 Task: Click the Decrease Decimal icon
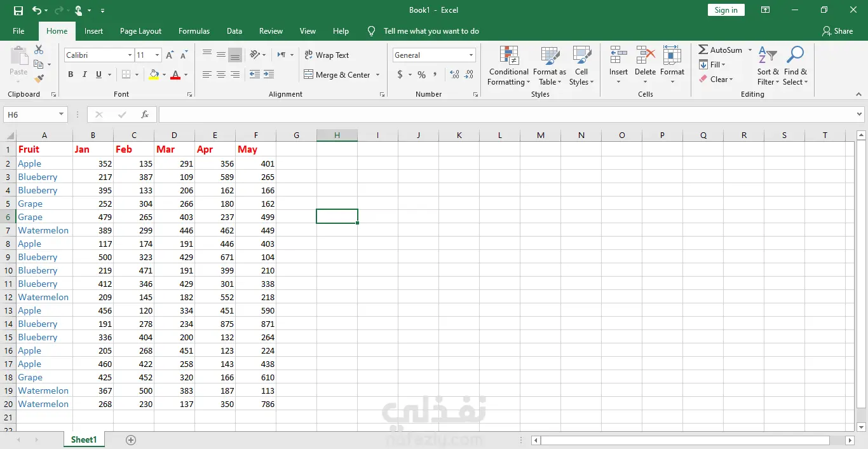coord(469,74)
